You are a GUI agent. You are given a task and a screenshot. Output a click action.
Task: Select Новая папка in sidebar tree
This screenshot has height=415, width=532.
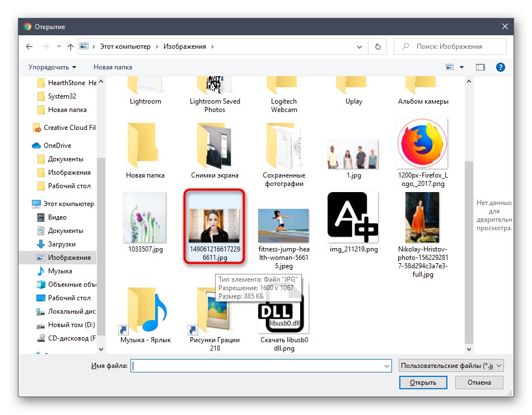(62, 110)
